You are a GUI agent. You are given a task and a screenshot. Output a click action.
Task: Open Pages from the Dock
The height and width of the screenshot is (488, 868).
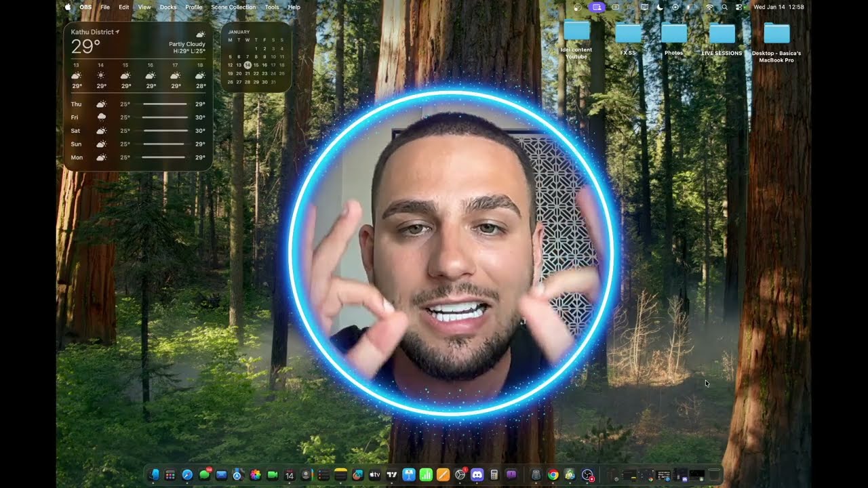(x=443, y=475)
